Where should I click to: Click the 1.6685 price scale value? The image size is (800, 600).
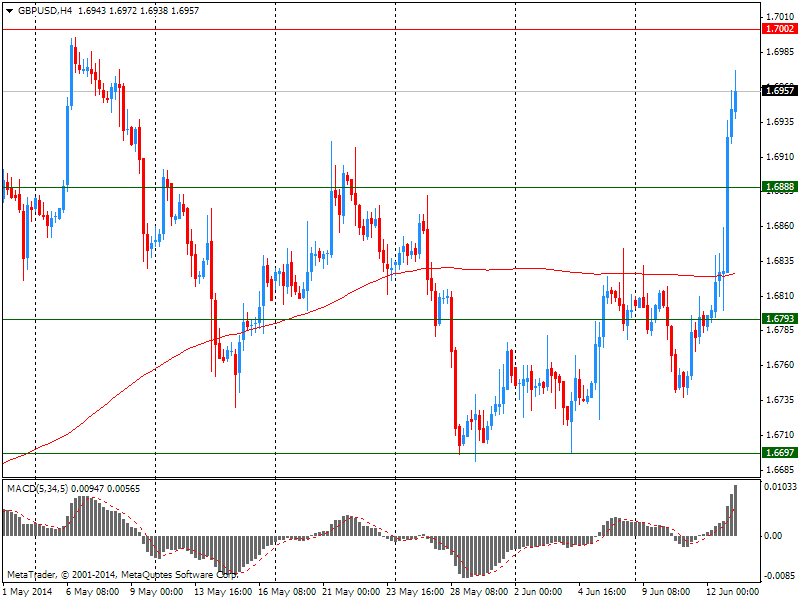click(x=780, y=469)
